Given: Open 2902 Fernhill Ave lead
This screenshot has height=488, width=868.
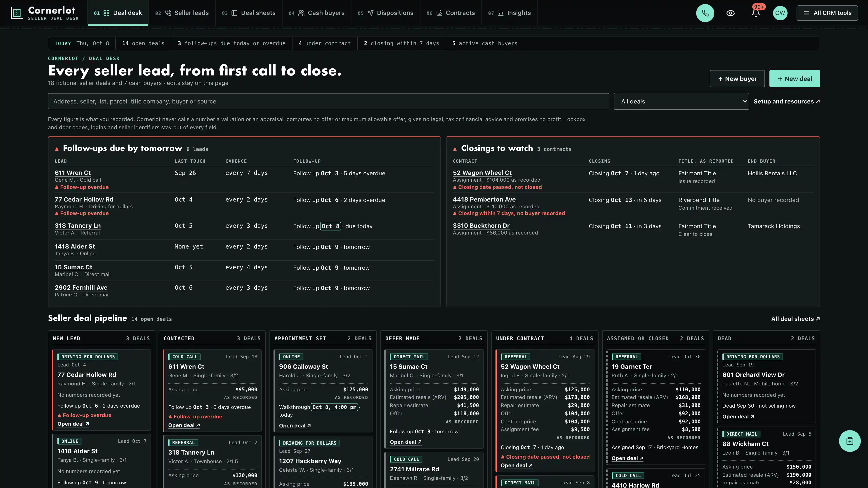Looking at the screenshot, I should click(x=81, y=288).
